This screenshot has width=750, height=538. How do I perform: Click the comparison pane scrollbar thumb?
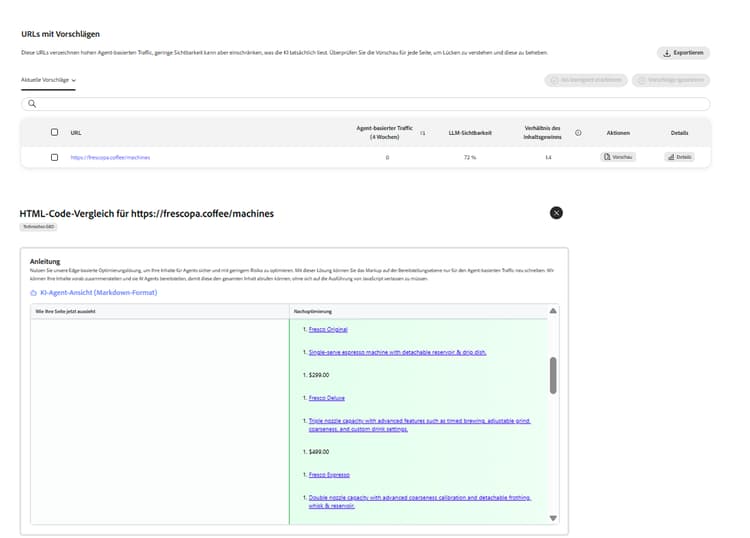click(553, 375)
